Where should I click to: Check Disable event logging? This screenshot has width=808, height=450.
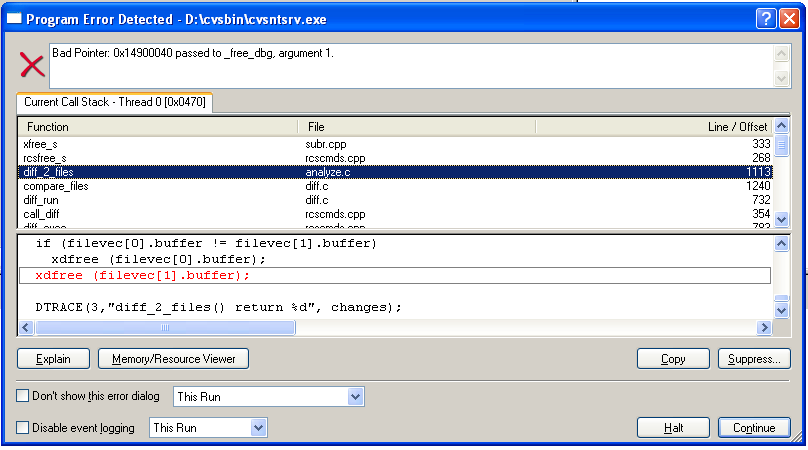22,427
